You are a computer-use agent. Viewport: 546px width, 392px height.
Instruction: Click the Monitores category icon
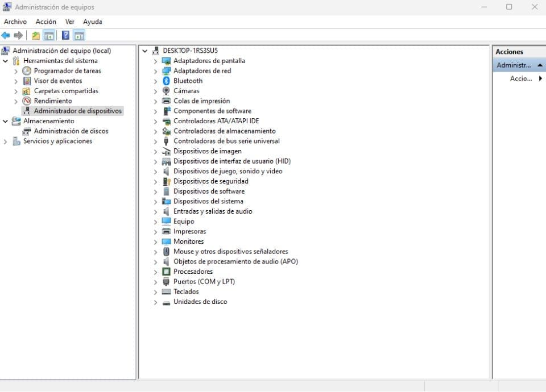167,241
